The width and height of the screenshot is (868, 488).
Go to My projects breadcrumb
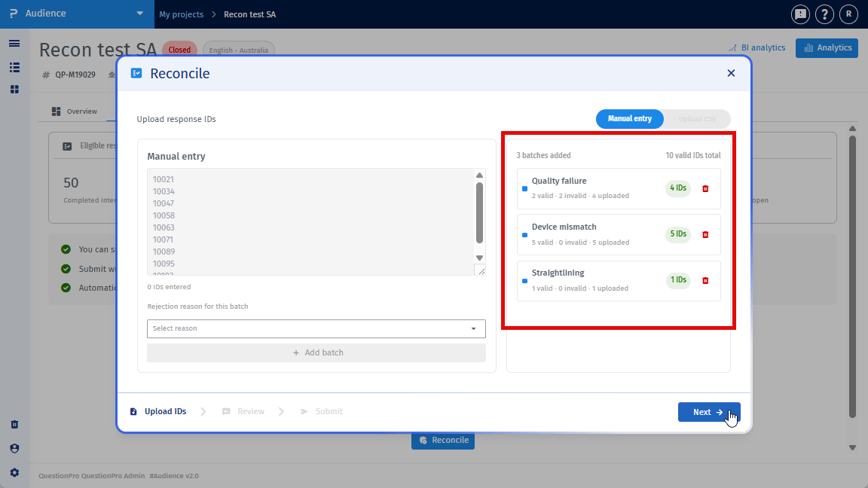(181, 14)
